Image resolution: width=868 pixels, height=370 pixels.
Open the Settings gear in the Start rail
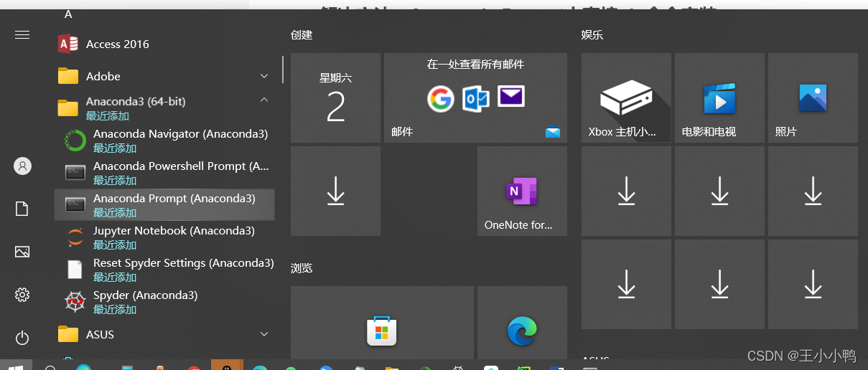point(22,295)
